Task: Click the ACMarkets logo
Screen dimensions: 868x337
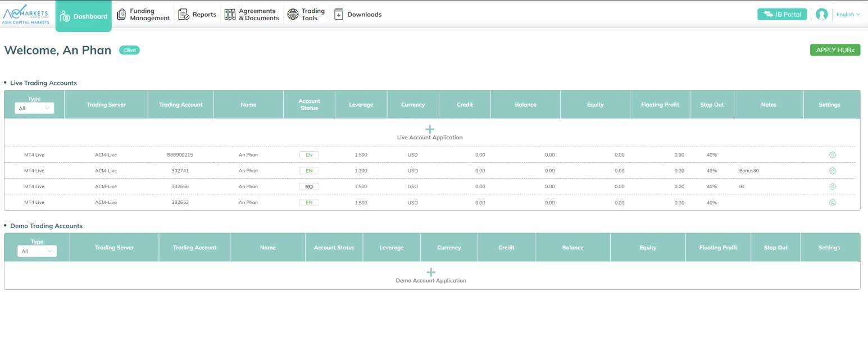Action: click(26, 15)
